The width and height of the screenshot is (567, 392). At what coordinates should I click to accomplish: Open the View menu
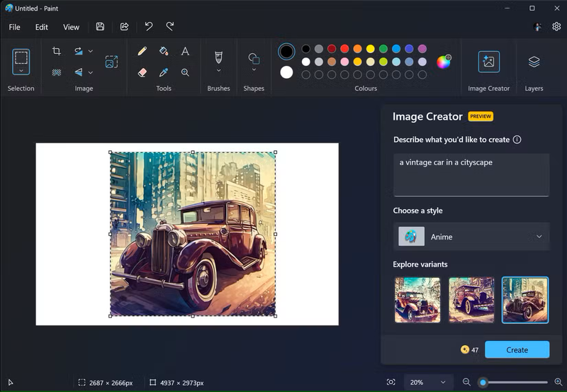[x=71, y=27]
